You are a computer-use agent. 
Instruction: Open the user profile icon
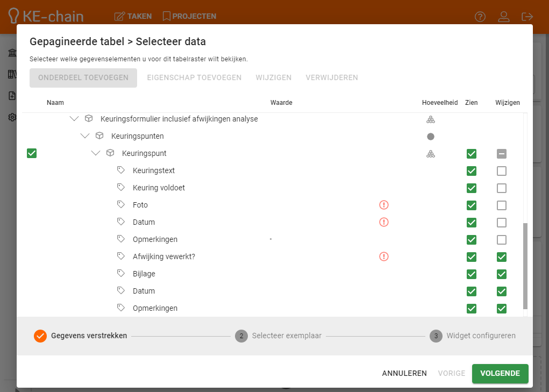pos(503,17)
